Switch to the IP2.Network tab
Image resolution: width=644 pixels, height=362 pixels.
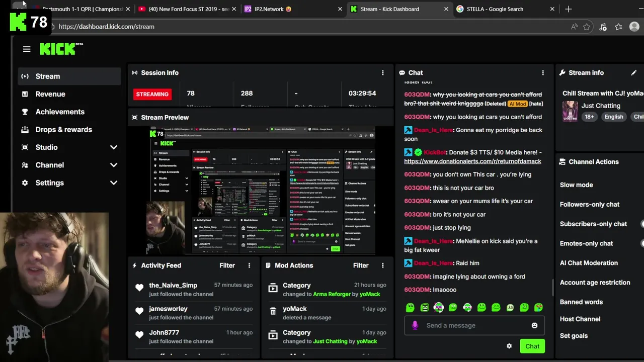pos(292,9)
